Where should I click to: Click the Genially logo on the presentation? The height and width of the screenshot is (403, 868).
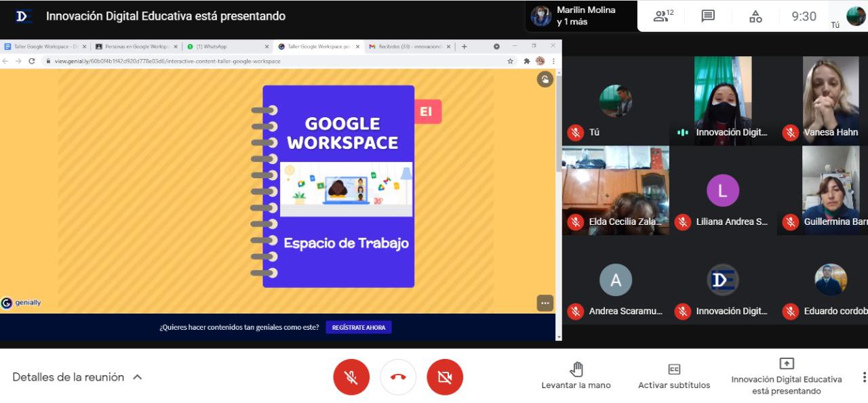21,303
